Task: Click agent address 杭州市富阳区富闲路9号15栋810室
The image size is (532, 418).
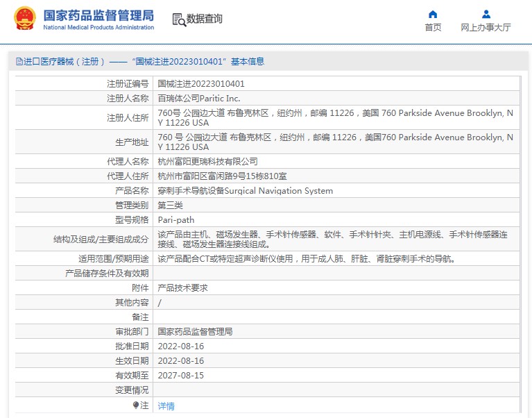Action: (x=222, y=176)
